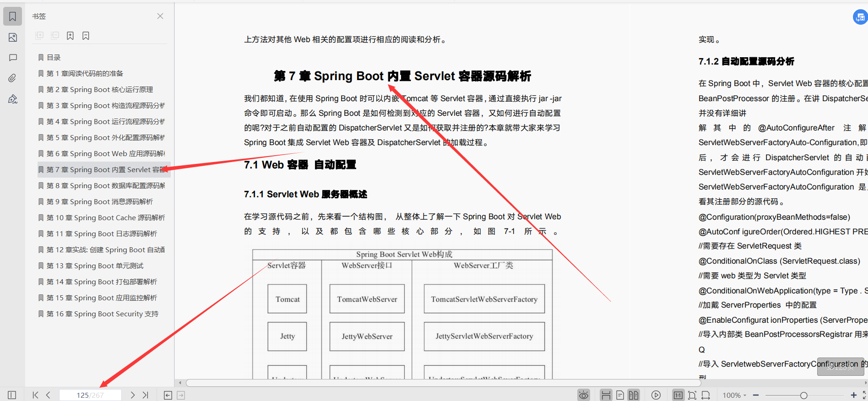This screenshot has width=868, height=401.
Task: Go to the next page
Action: click(x=132, y=395)
